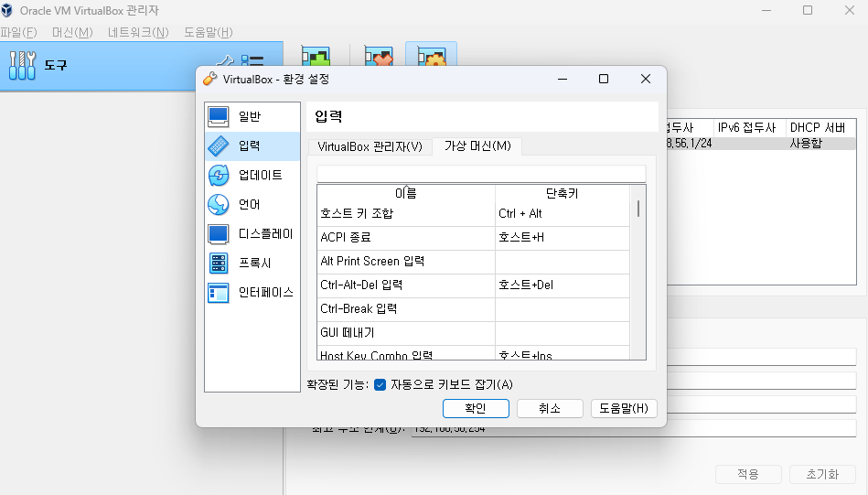Select the Ctrl-Break 입력 row
Screen dimensions: 868x495
[473, 309]
